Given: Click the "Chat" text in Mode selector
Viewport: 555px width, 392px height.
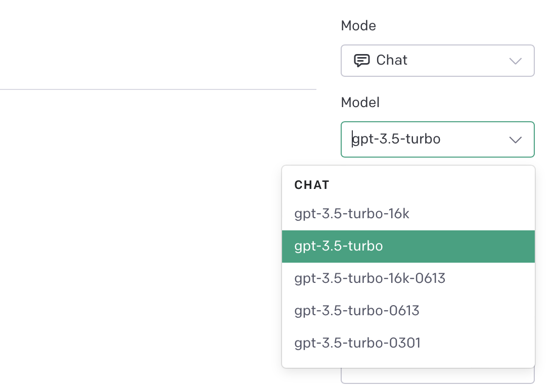Looking at the screenshot, I should [x=392, y=60].
